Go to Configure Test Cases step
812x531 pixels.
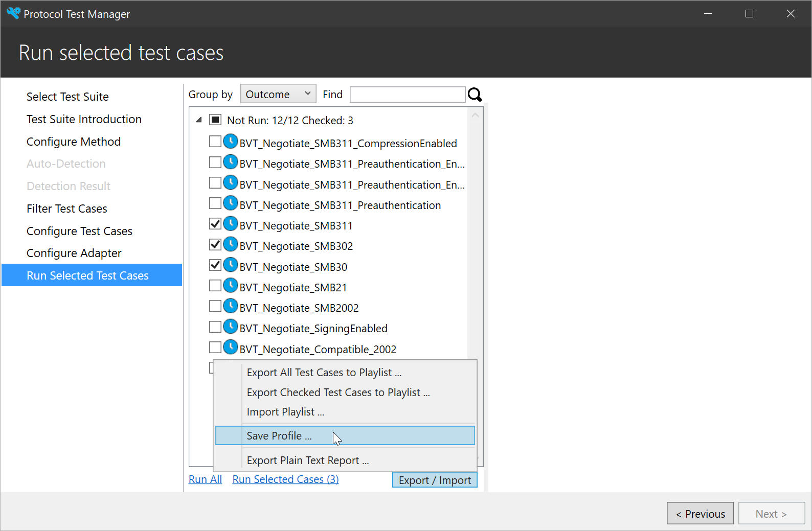79,231
